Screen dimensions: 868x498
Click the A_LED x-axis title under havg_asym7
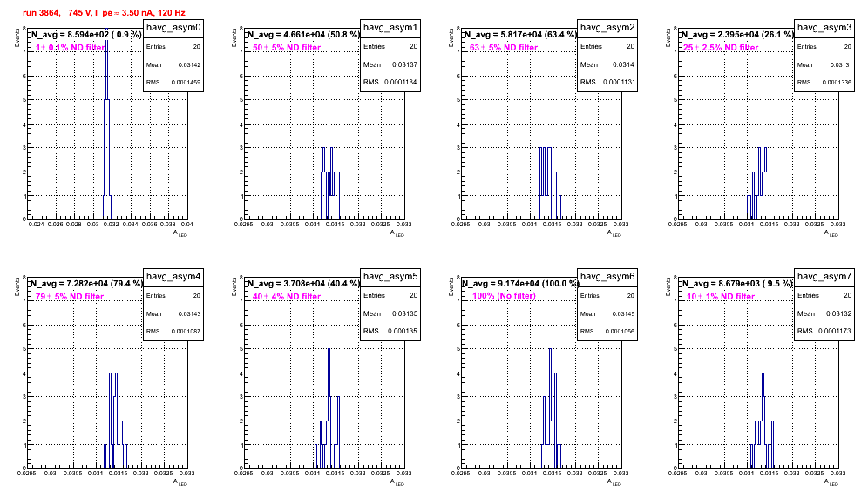pyautogui.click(x=831, y=482)
